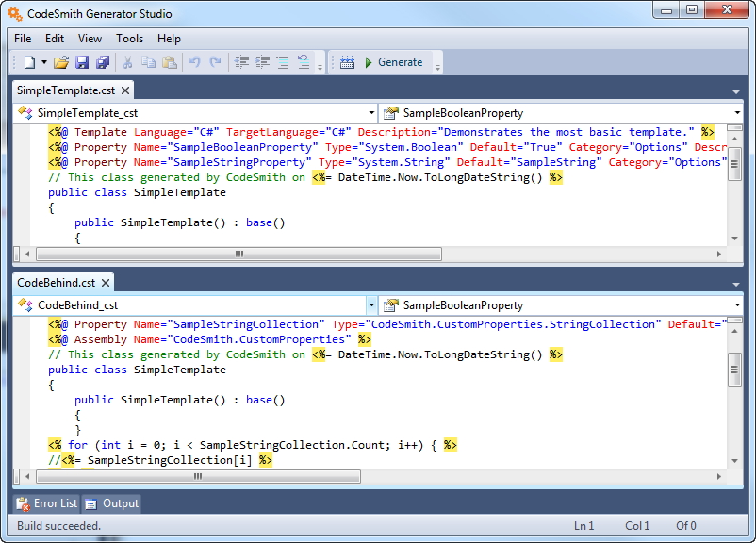Click 'Ln 1' status bar entry
The width and height of the screenshot is (756, 543).
click(583, 526)
